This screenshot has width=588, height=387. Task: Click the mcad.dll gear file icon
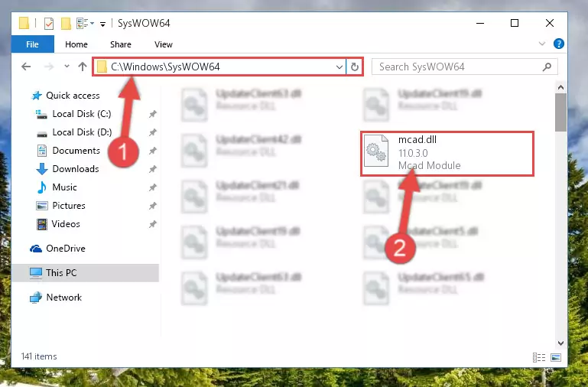tap(376, 151)
